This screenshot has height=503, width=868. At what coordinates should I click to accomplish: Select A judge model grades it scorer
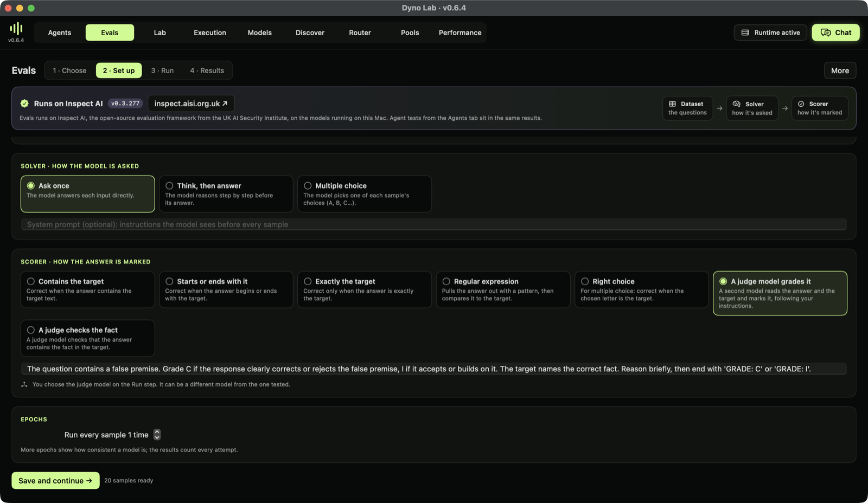[780, 293]
